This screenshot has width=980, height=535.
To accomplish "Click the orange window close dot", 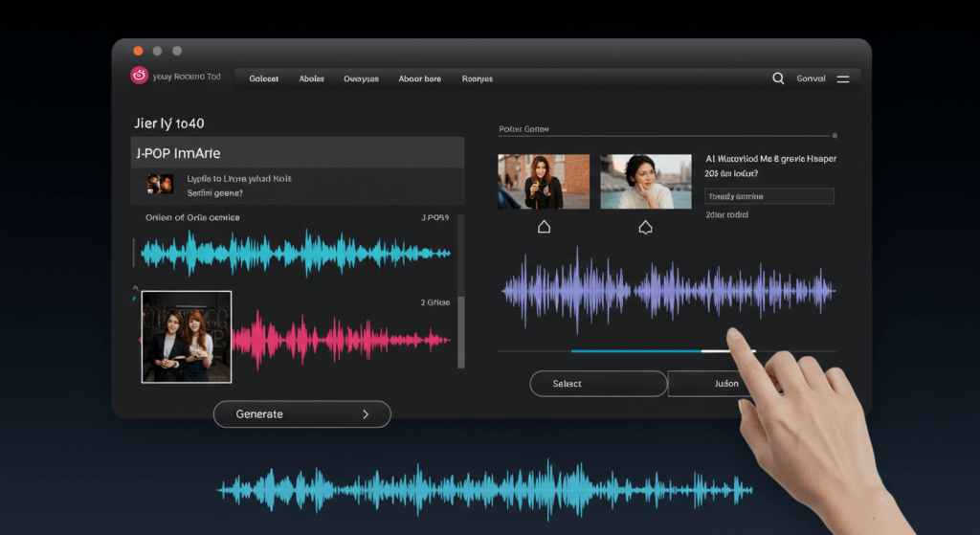I will 138,51.
